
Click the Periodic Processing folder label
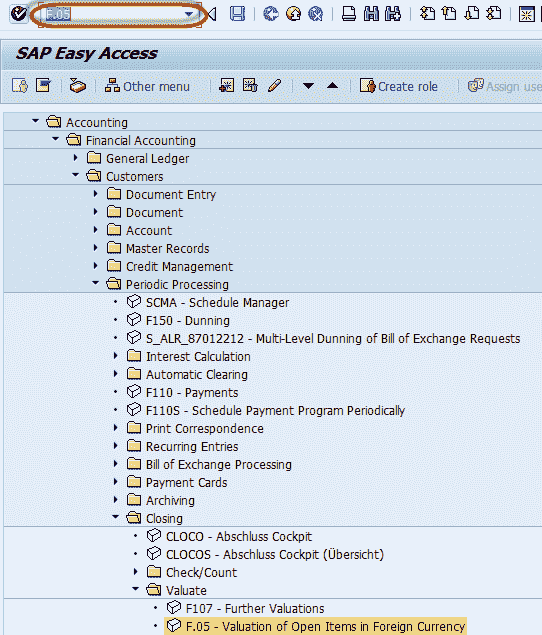click(x=177, y=285)
